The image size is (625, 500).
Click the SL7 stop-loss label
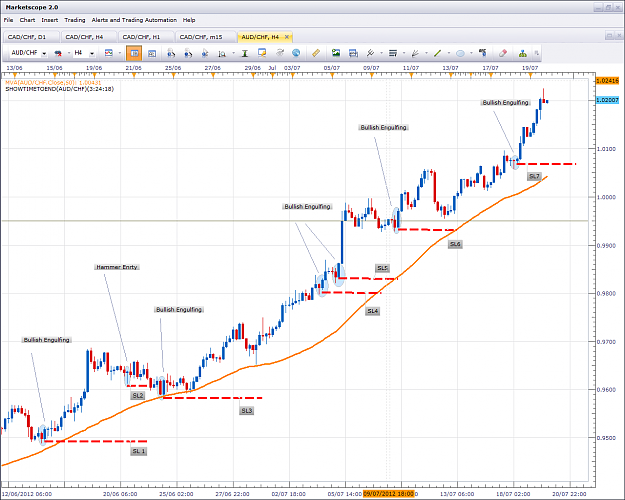(x=534, y=176)
